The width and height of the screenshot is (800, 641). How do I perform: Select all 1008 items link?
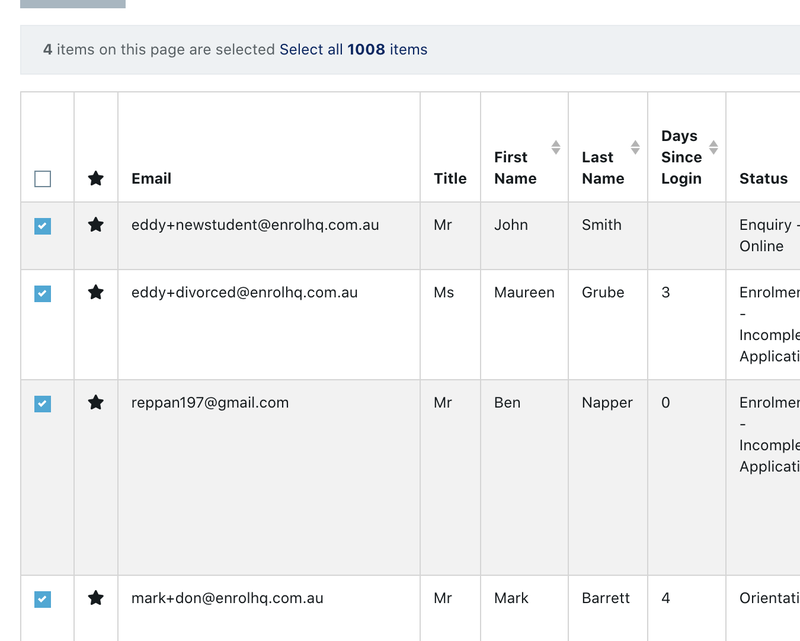click(x=353, y=49)
